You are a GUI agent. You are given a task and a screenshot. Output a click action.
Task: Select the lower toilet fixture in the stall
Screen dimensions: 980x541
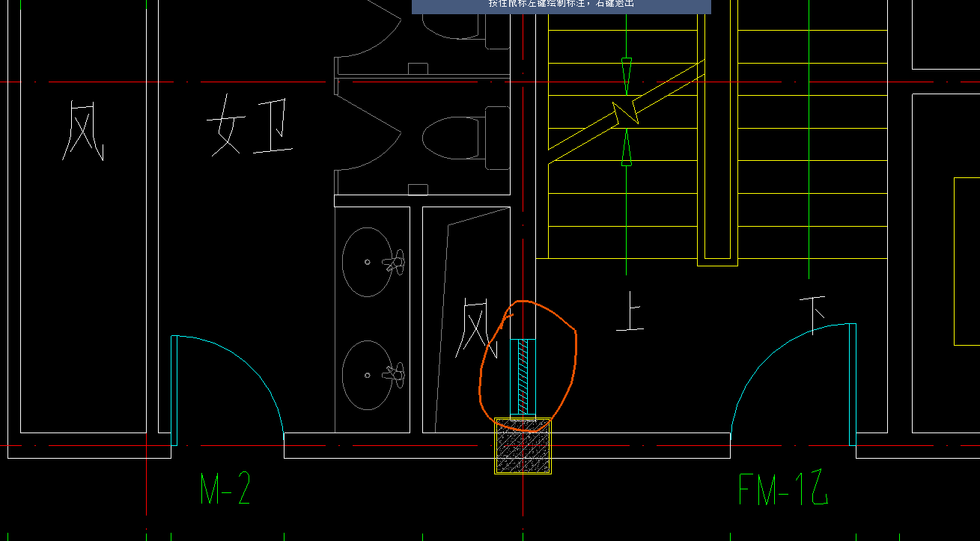pos(466,139)
